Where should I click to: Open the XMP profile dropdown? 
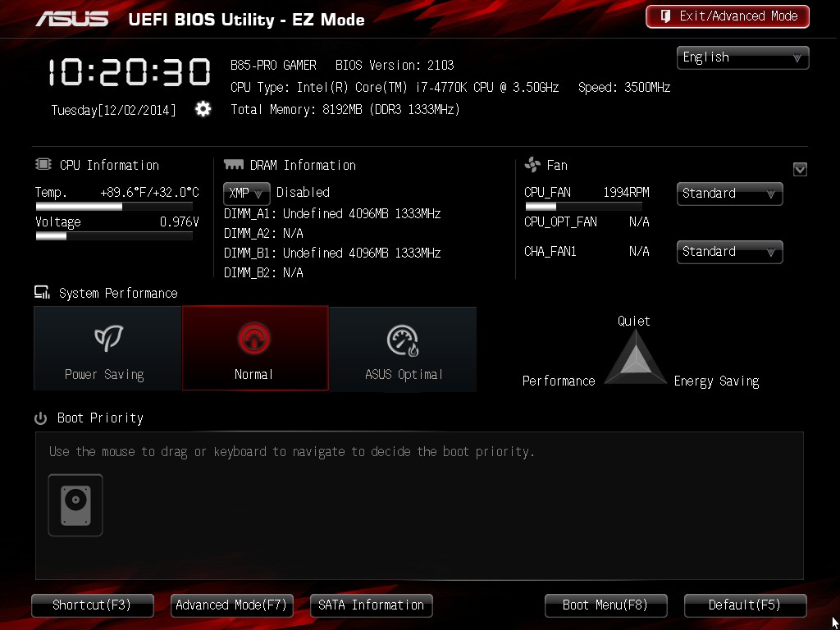pos(246,193)
